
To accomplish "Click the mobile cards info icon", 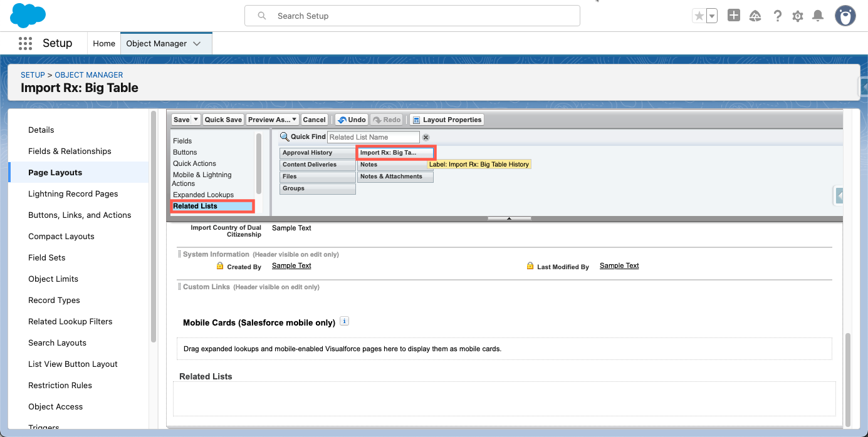I will click(344, 321).
